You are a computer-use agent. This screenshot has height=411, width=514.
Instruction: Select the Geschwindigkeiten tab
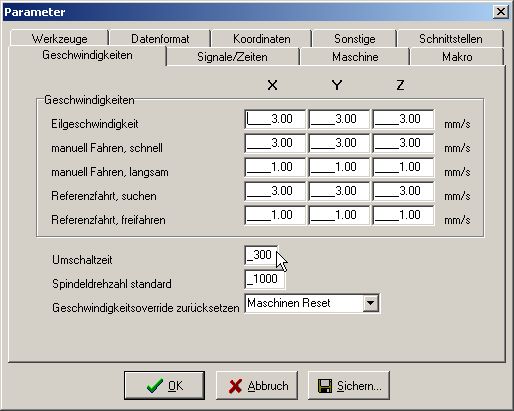(x=87, y=55)
